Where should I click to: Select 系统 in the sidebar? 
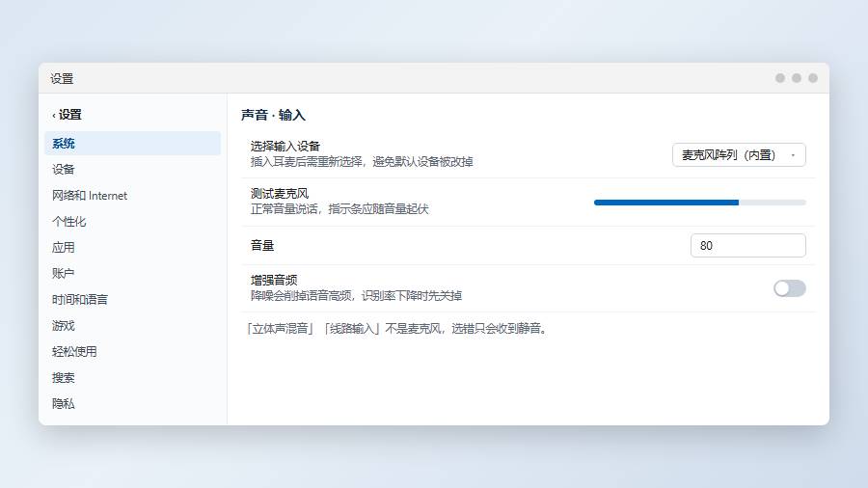tap(132, 144)
